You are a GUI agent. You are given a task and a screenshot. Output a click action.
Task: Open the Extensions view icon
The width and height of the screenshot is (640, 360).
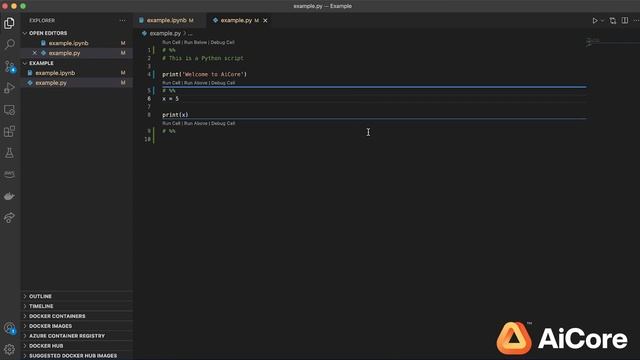point(9,131)
